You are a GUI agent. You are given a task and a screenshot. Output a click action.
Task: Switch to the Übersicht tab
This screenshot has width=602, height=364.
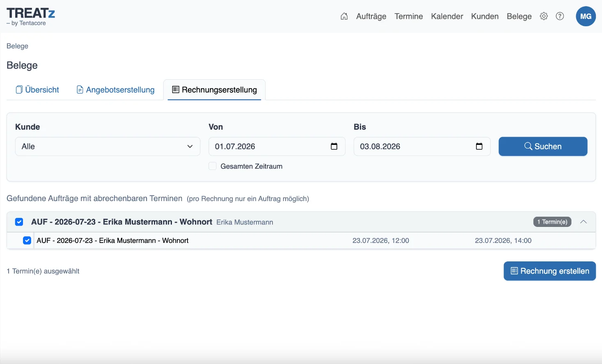(x=37, y=90)
